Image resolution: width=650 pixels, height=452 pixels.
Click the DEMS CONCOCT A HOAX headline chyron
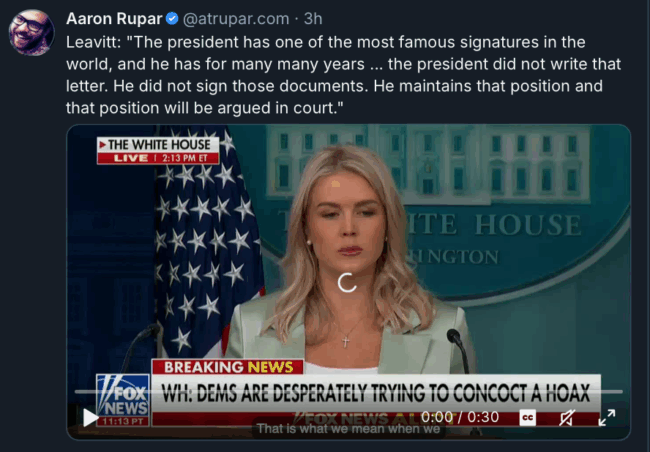point(376,393)
